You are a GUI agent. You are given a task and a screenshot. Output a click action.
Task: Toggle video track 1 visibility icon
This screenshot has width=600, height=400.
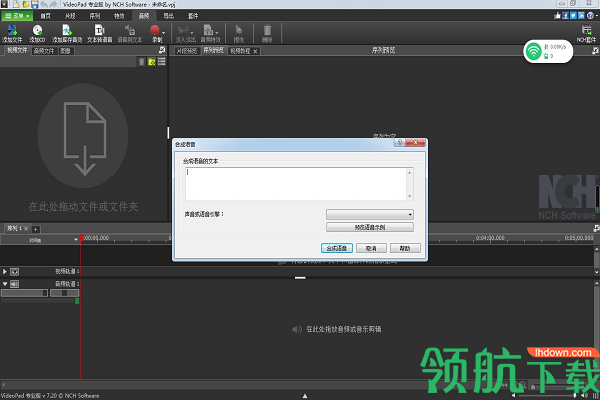click(x=15, y=272)
